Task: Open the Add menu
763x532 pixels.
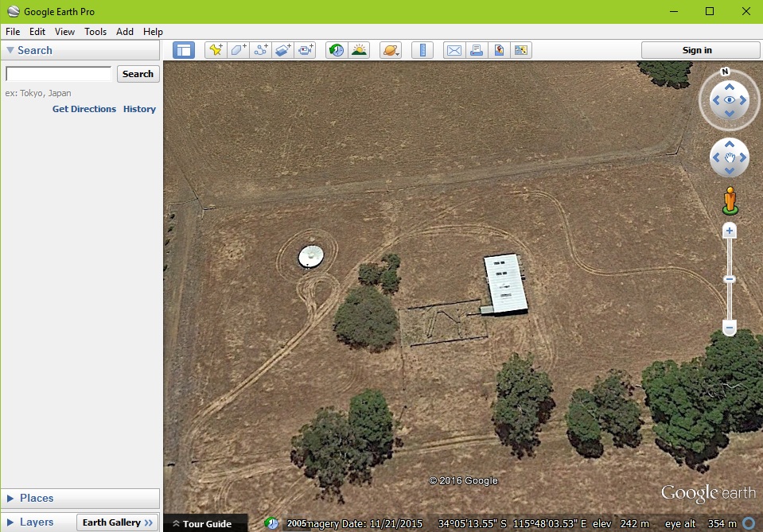Action: tap(125, 32)
